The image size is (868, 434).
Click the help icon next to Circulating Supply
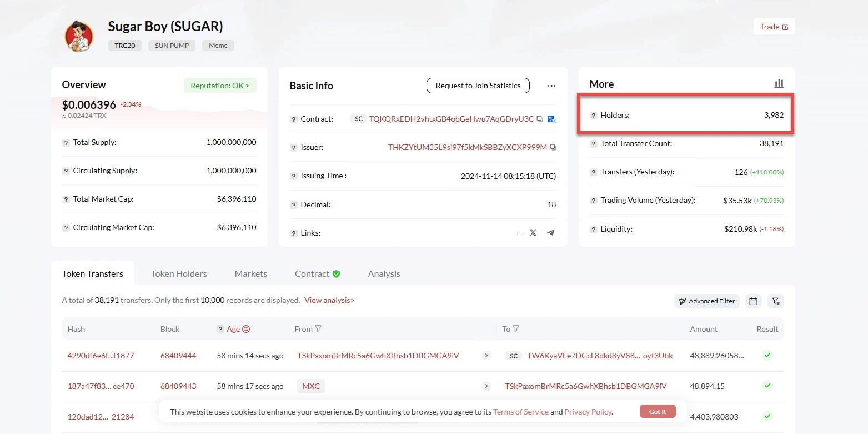point(66,171)
